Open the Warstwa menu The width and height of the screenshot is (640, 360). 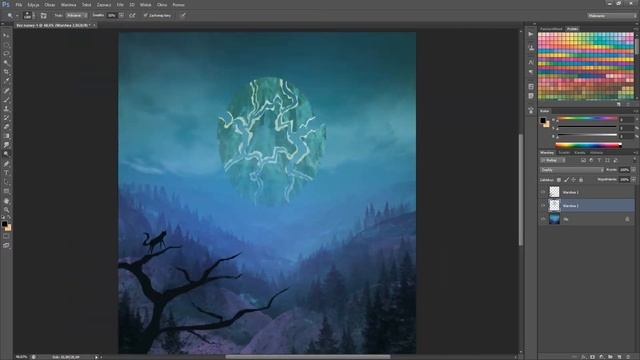(68, 5)
